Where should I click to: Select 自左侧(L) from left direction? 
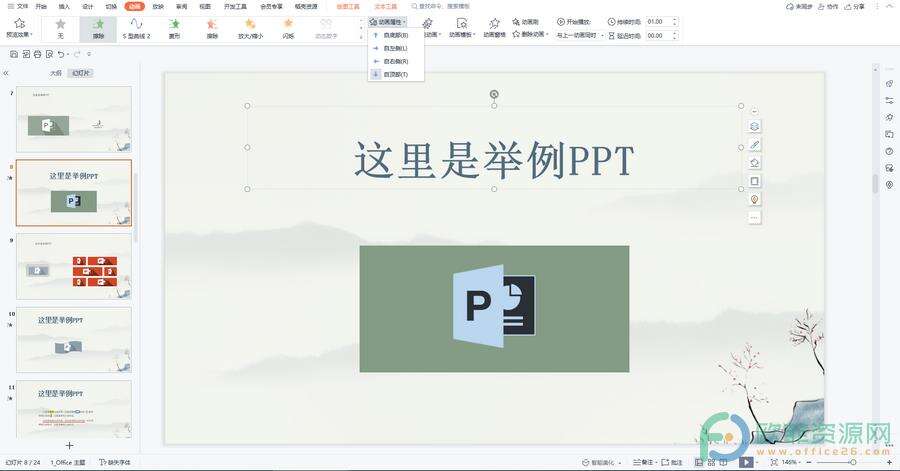point(395,49)
